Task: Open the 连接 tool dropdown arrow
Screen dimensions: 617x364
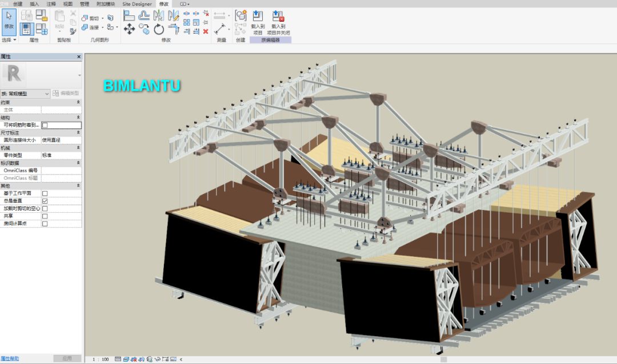Action: pyautogui.click(x=103, y=27)
